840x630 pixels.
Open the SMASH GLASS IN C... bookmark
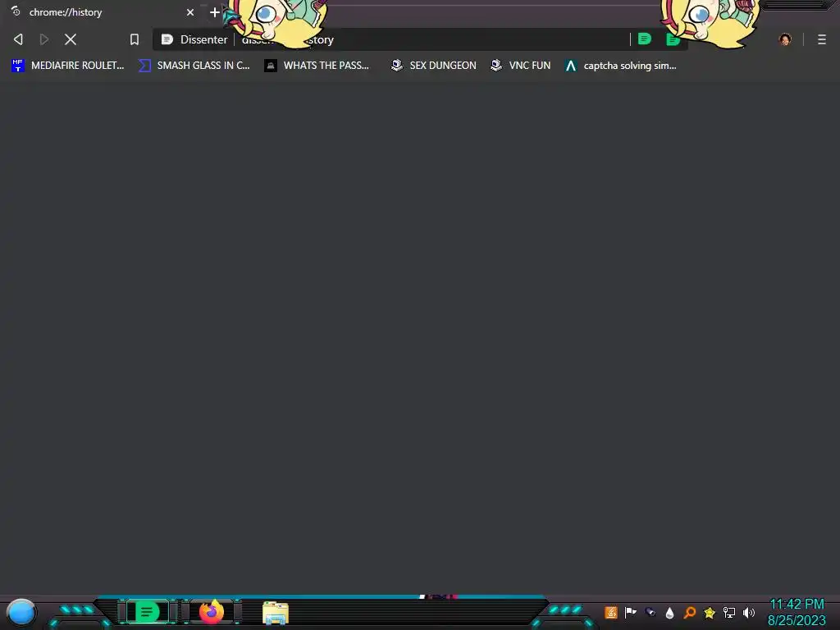(x=194, y=66)
